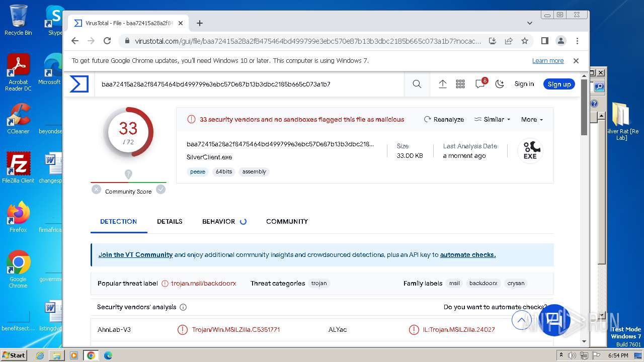644x362 pixels.
Task: Click community score downvote X icon
Action: (x=96, y=190)
